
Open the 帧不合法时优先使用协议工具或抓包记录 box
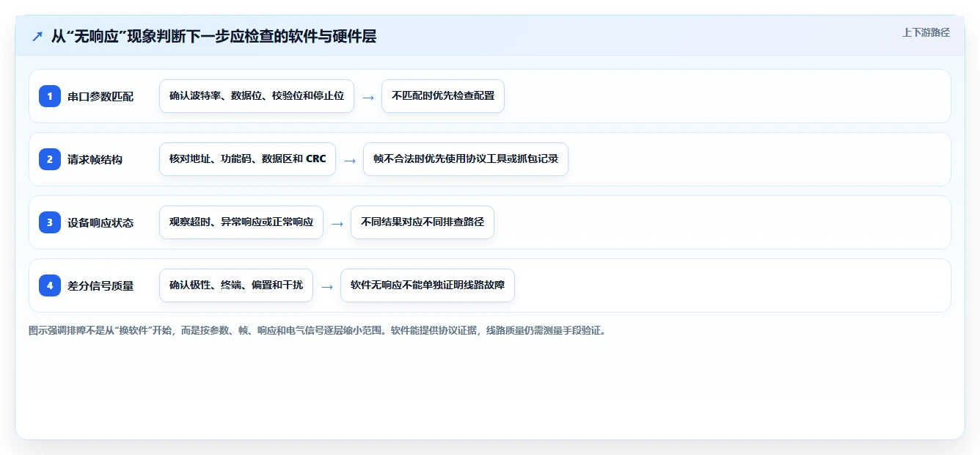click(x=466, y=159)
